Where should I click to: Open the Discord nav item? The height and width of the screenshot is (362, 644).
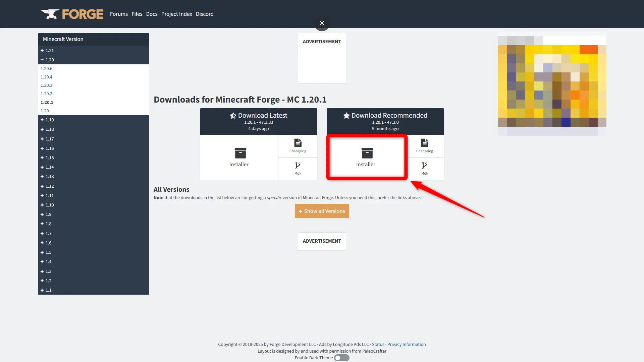205,14
